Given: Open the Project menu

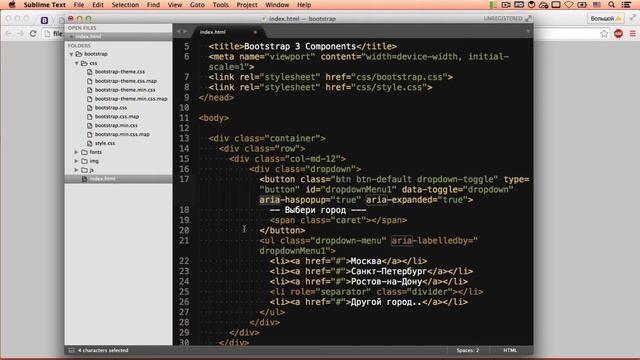Looking at the screenshot, I should coord(247,5).
